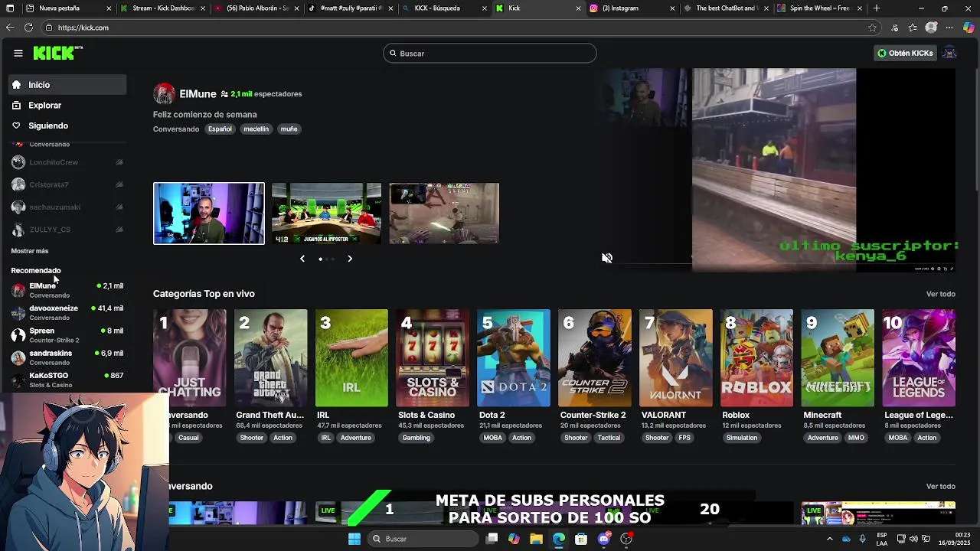This screenshot has height=551, width=980.
Task: Expand followed list with Mostrar más
Action: (x=30, y=251)
